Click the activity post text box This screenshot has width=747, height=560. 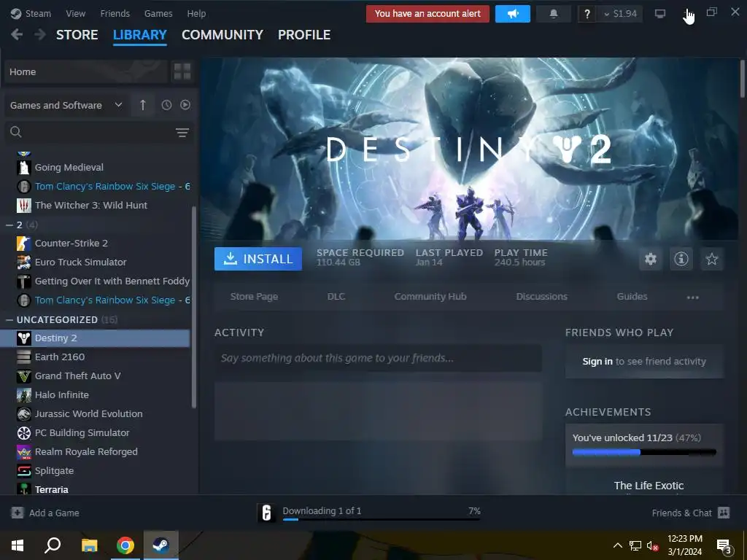[378, 358]
